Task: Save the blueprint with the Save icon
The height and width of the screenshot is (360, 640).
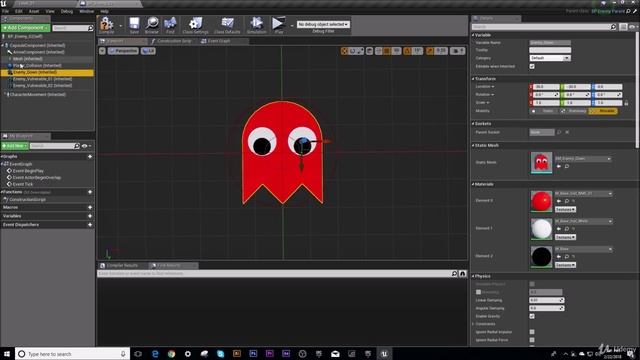Action: 134,25
